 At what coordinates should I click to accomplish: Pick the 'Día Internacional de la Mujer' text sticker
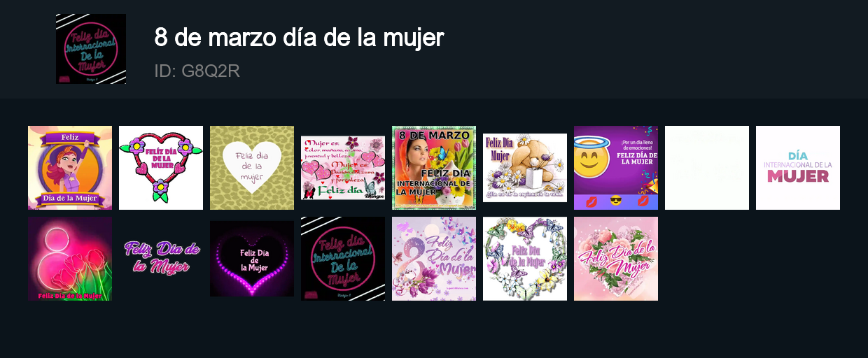[x=798, y=168]
